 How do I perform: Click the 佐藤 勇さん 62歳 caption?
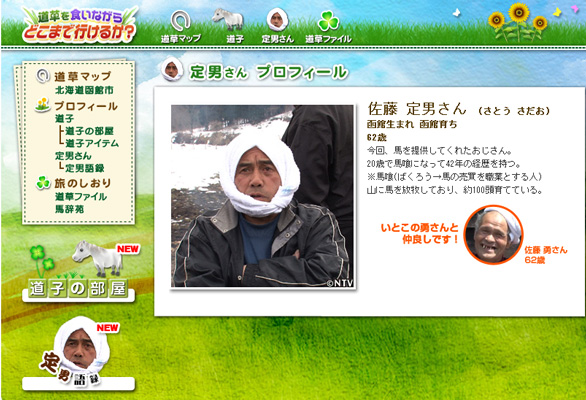click(546, 255)
